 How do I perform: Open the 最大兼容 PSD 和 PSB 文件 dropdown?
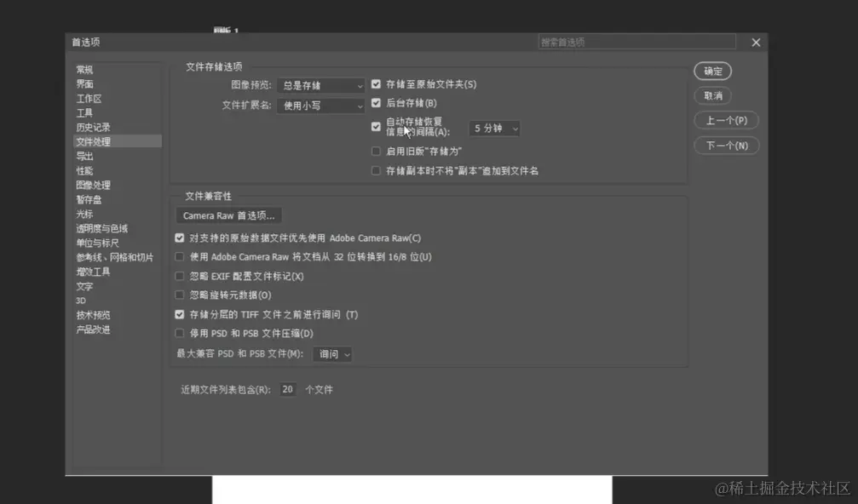pyautogui.click(x=332, y=353)
